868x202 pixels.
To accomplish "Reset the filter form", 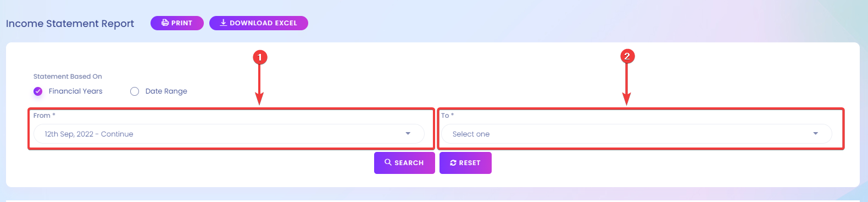I will (x=465, y=163).
